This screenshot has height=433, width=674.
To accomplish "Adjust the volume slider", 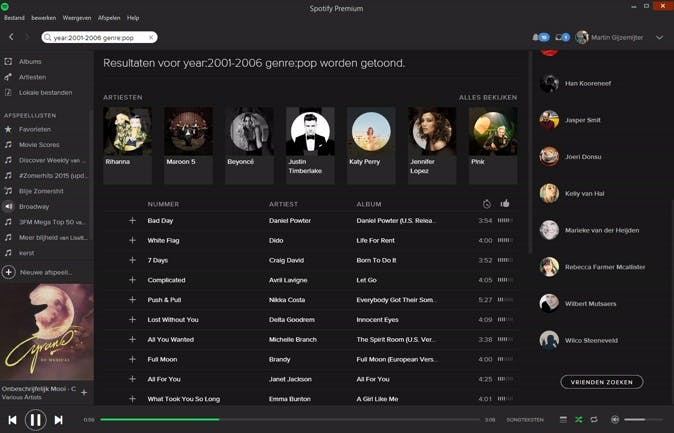I will pyautogui.click(x=643, y=419).
